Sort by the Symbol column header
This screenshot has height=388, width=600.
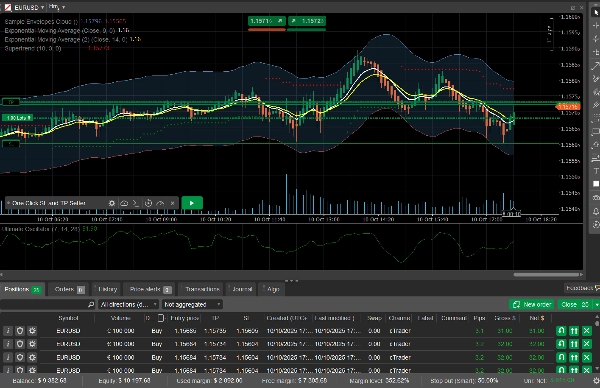pyautogui.click(x=68, y=318)
